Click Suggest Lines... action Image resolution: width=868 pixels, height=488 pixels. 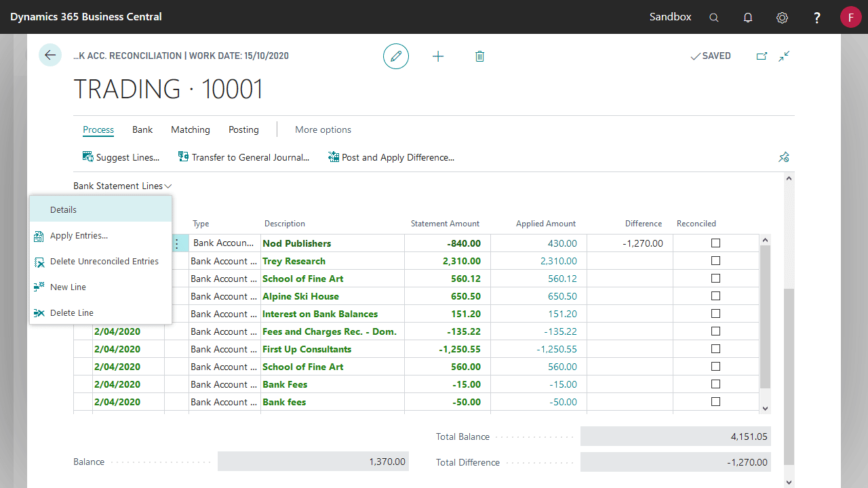click(x=121, y=157)
